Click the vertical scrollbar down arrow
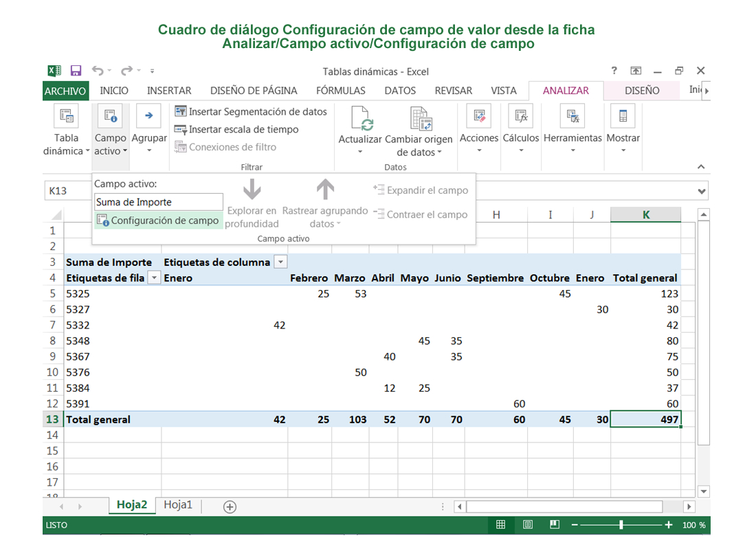756x540 pixels. click(x=704, y=491)
